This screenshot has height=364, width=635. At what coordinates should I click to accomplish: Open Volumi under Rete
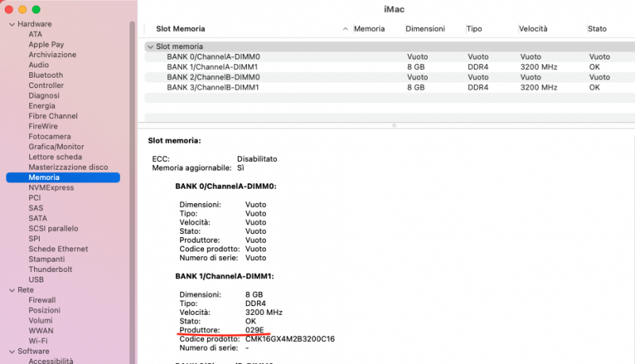(x=40, y=320)
